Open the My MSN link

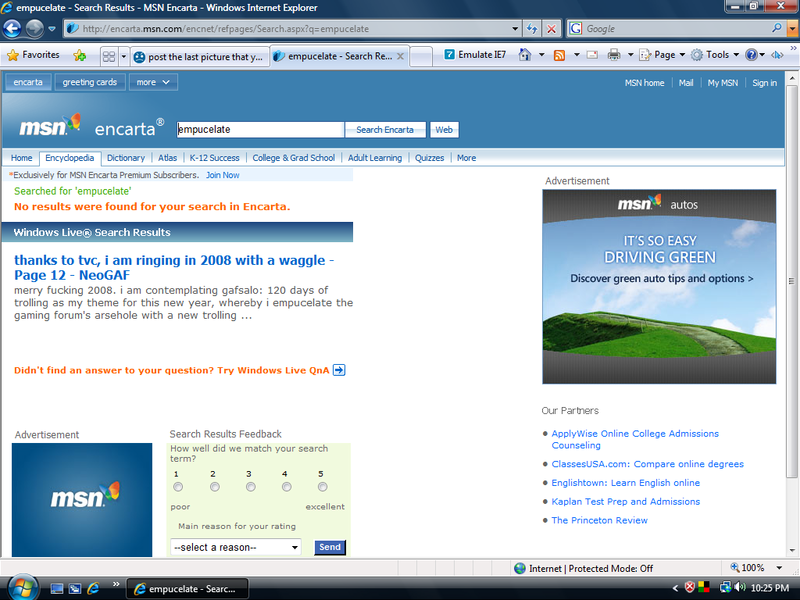(x=722, y=83)
